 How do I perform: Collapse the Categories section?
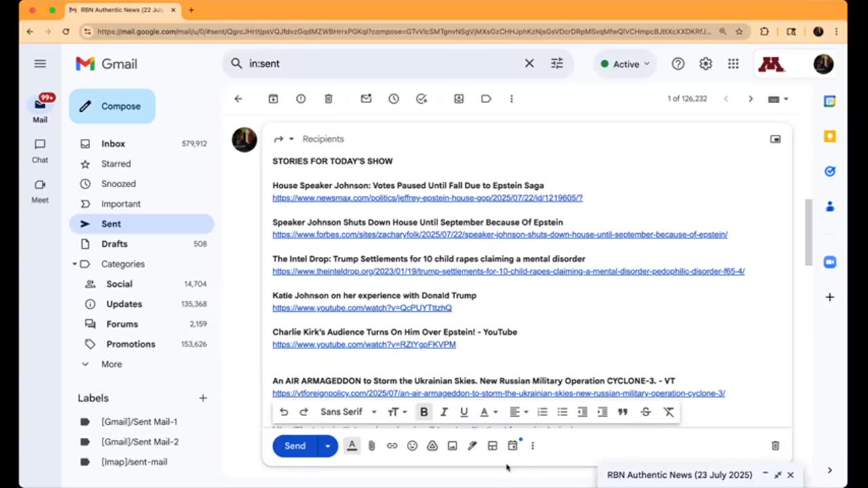[x=75, y=264]
